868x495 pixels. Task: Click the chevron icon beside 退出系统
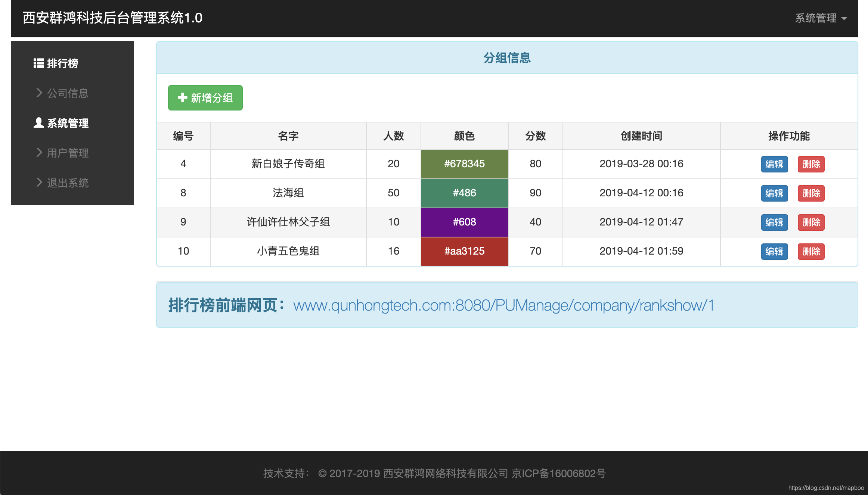coord(39,183)
